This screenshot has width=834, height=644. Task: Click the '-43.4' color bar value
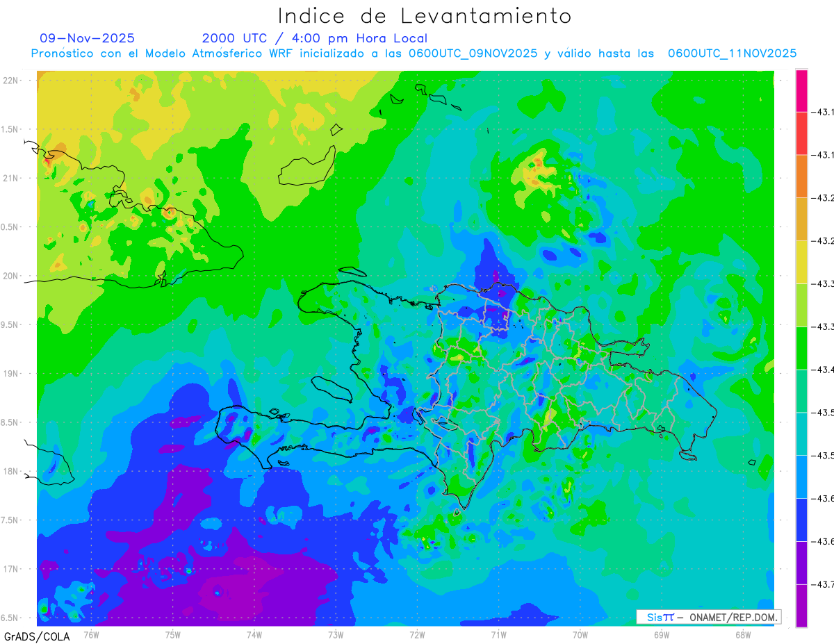point(824,370)
